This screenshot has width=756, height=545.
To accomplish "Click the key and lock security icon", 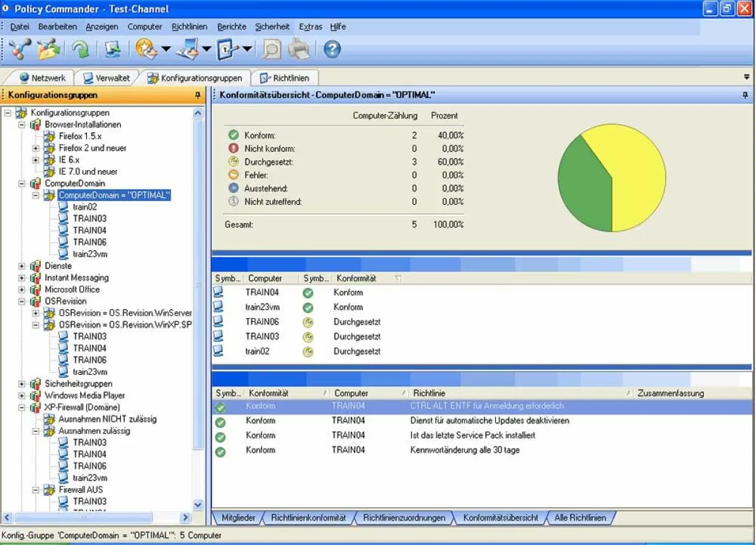I will [x=227, y=49].
